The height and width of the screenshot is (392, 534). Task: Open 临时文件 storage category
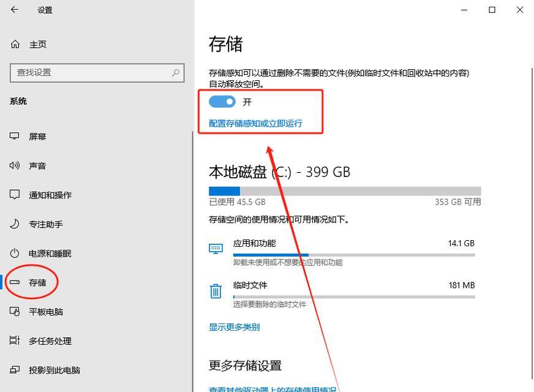342,294
